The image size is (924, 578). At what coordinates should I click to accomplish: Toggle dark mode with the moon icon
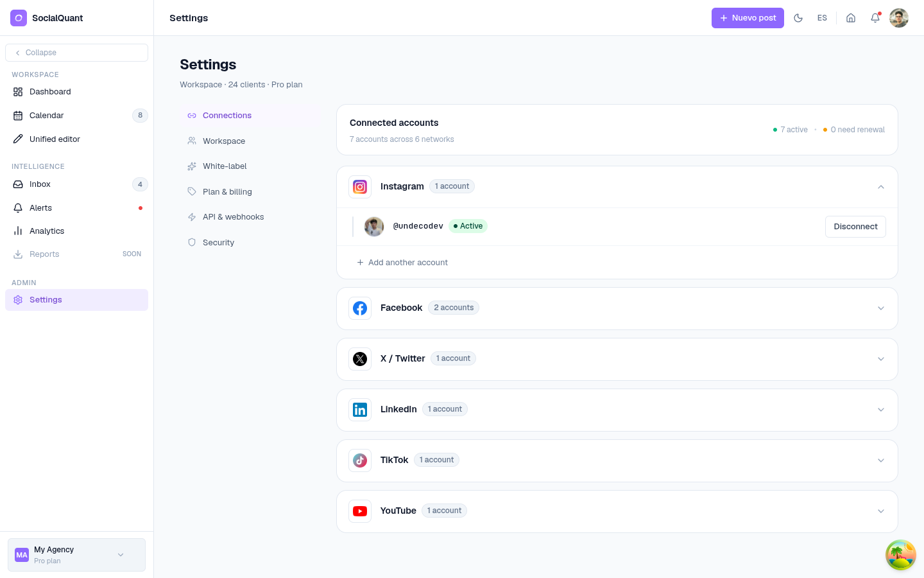pos(798,18)
